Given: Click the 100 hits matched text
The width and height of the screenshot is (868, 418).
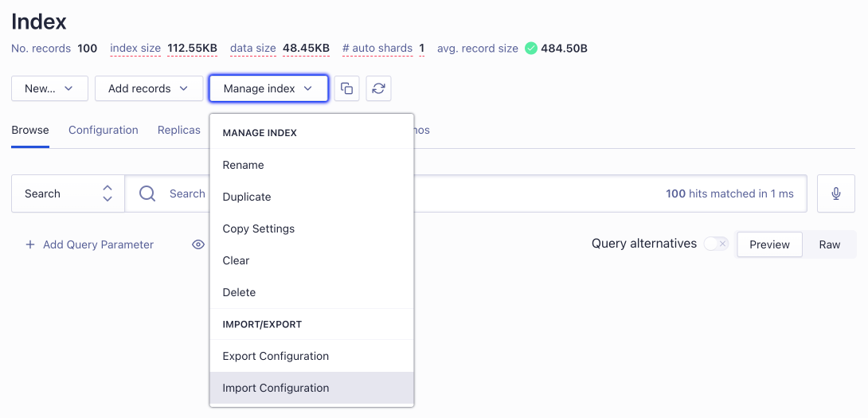Looking at the screenshot, I should 729,193.
